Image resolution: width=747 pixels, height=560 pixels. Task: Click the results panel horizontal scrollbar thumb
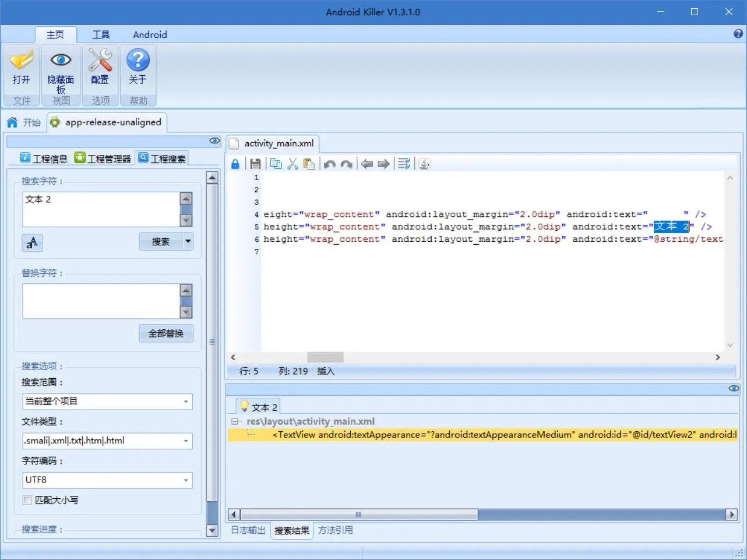tap(358, 515)
